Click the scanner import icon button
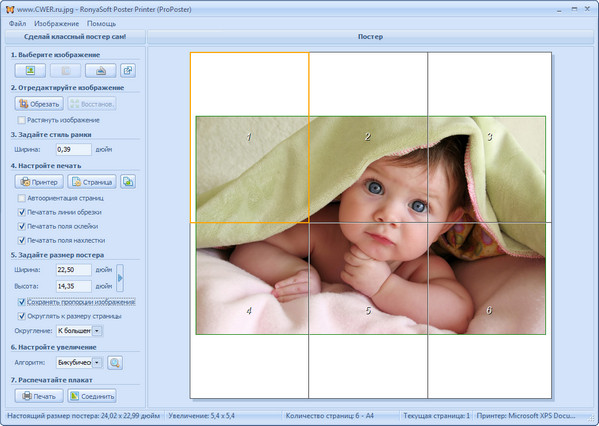599x426 pixels. (x=100, y=71)
